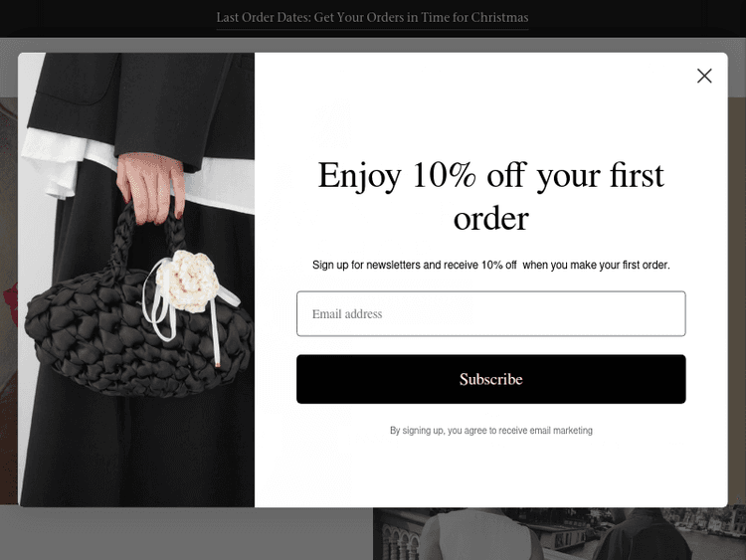Dismiss popup by clicking grey overlay bottom-left
This screenshot has width=746, height=560.
(x=186, y=534)
